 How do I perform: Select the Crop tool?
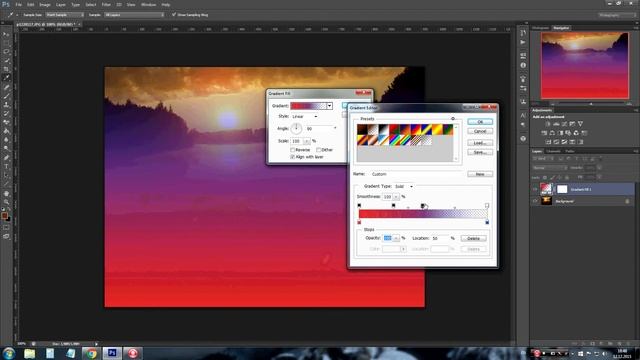pos(6,69)
